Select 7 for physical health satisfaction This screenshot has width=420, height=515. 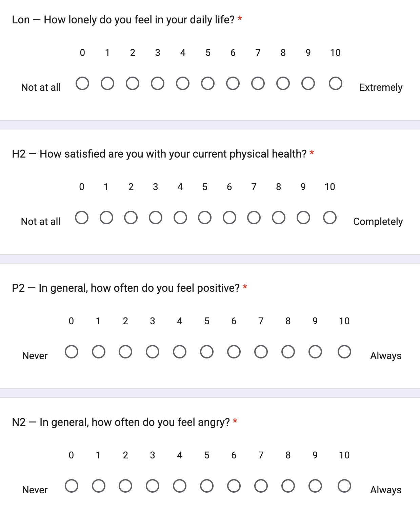pyautogui.click(x=254, y=218)
